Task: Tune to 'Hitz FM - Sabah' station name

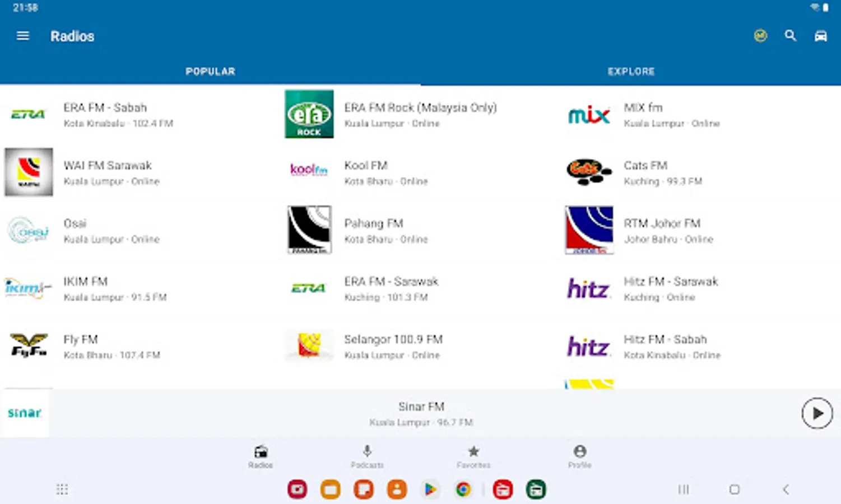Action: pyautogui.click(x=665, y=339)
